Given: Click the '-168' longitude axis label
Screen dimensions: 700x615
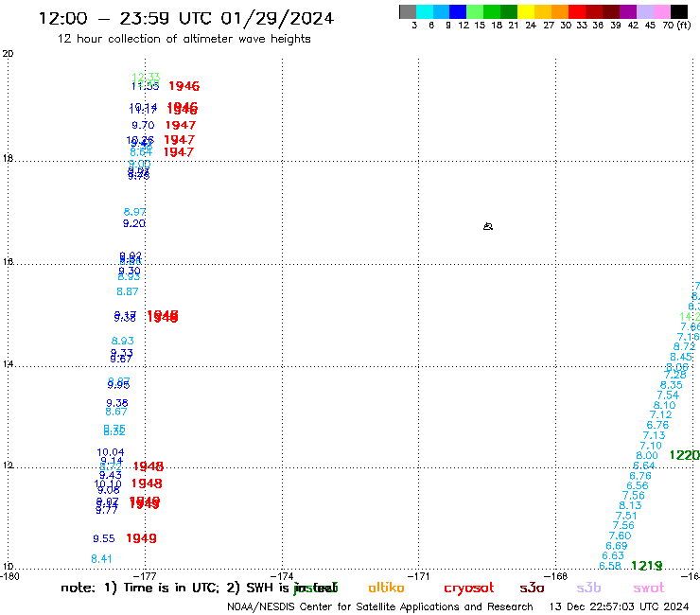Looking at the screenshot, I should pyautogui.click(x=556, y=576).
